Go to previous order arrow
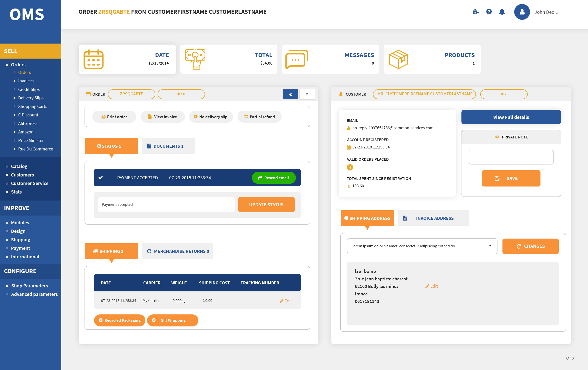 point(290,94)
